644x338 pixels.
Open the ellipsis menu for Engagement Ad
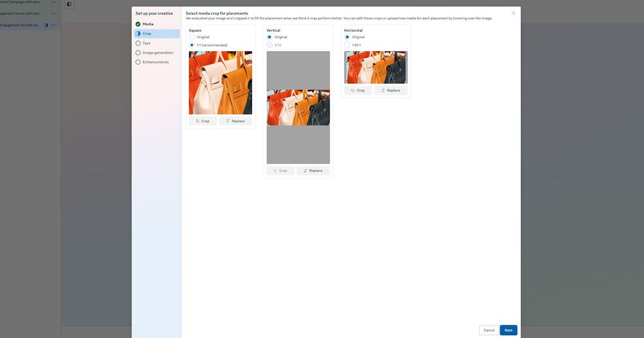tap(53, 25)
